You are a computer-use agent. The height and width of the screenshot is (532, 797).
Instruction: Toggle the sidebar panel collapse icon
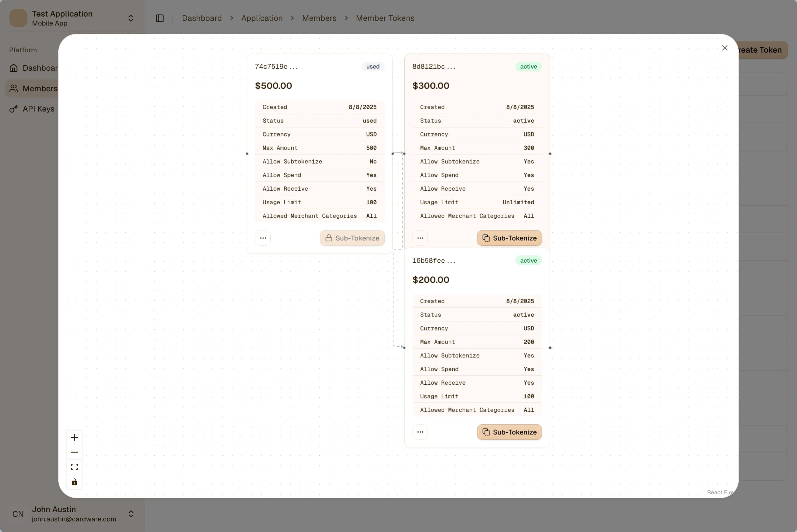point(160,18)
